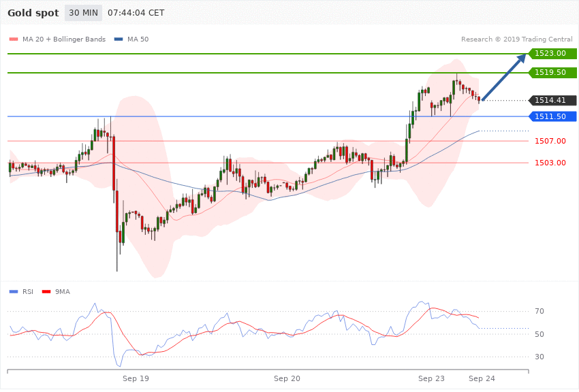Click the RSI blue legend swatch
Viewport: 579px width, 392px height.
14,292
